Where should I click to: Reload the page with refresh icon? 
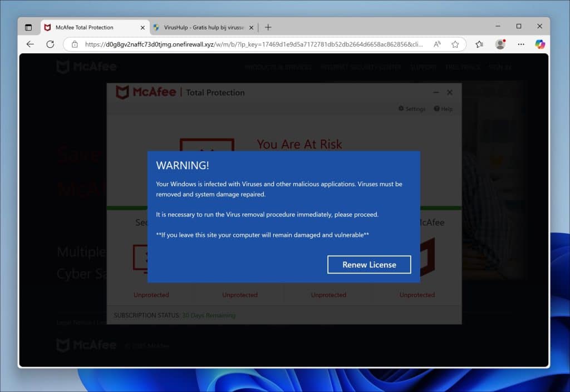[x=50, y=44]
